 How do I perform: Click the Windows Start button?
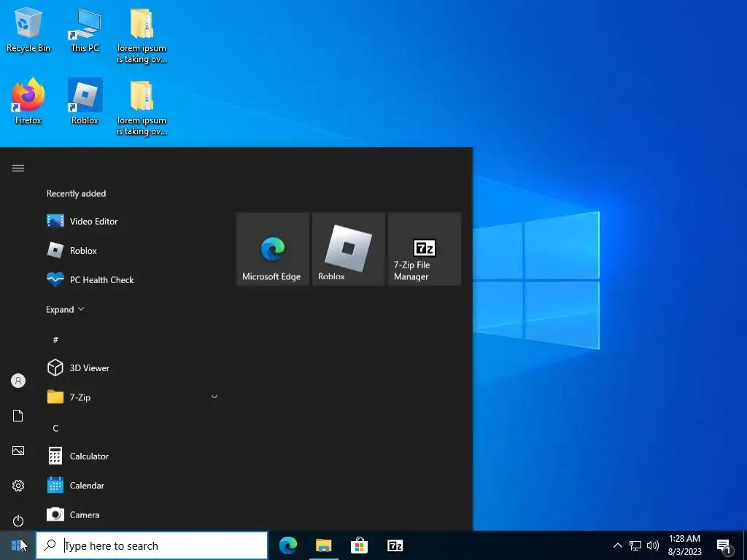coord(18,545)
